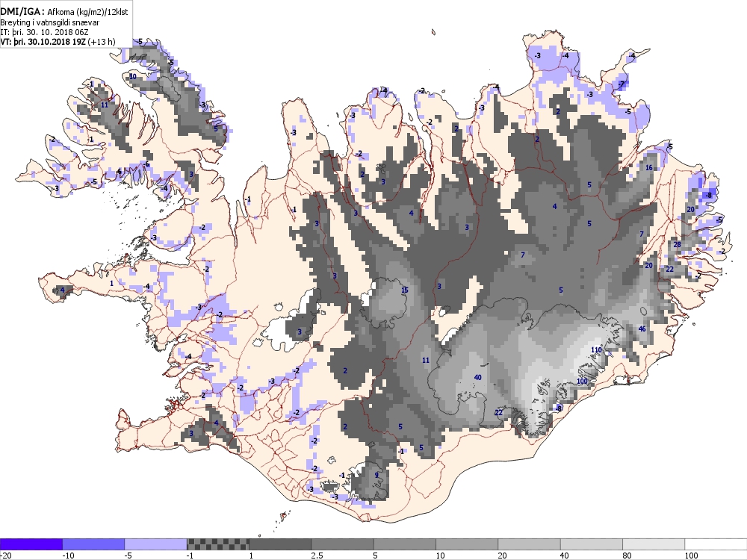747x560 pixels.
Task: Click the '2.5' label on the legend scale
Action: 317,556
